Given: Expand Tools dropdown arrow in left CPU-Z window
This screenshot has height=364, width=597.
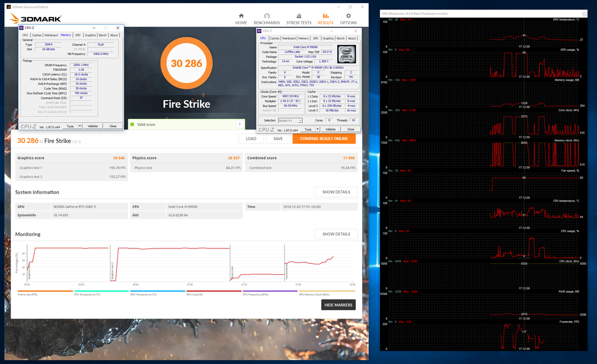Looking at the screenshot, I should click(80, 126).
